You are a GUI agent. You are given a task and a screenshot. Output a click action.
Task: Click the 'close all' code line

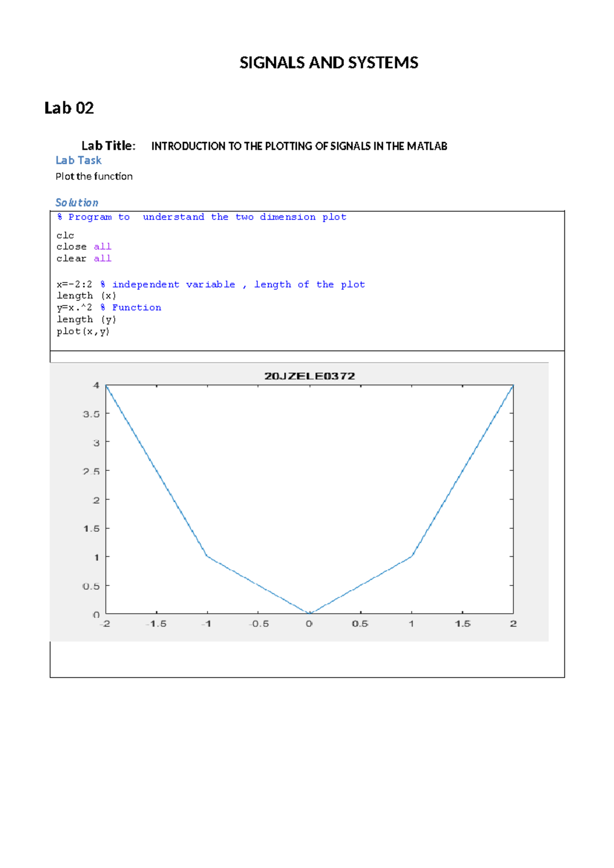coord(84,247)
